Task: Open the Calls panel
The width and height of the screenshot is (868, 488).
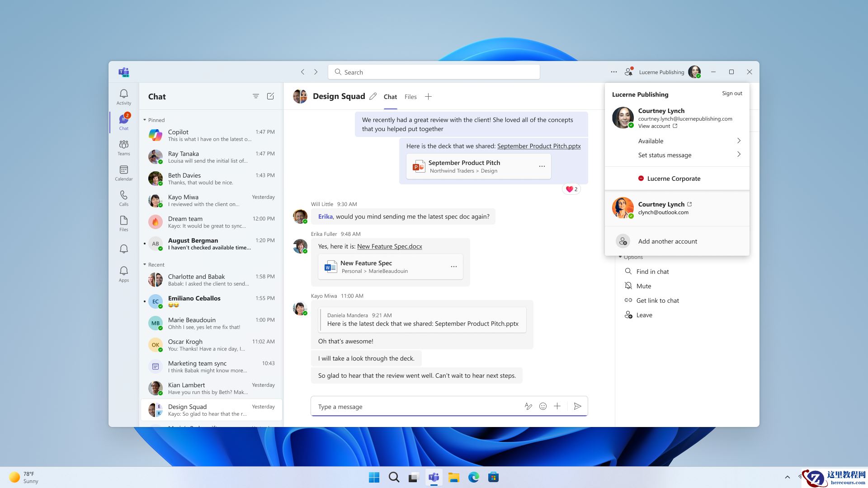Action: click(x=123, y=198)
